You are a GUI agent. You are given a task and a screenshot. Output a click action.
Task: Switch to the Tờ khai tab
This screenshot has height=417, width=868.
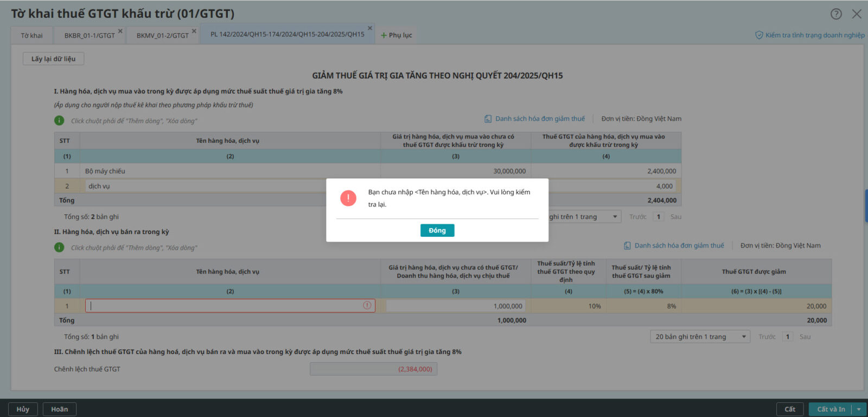tap(32, 35)
